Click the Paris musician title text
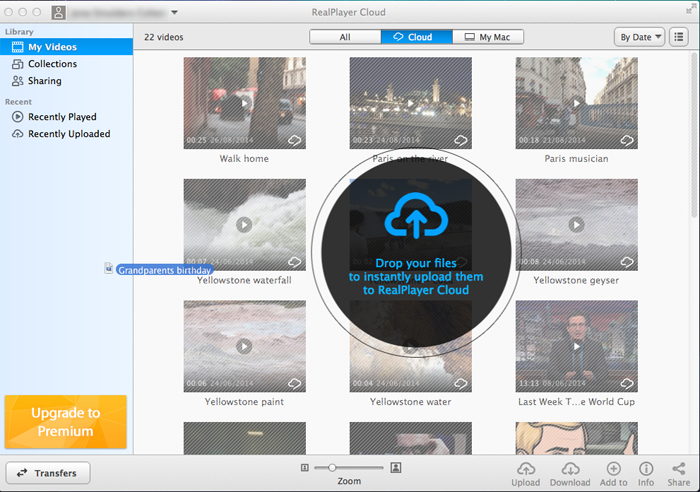The image size is (700, 492). [576, 158]
